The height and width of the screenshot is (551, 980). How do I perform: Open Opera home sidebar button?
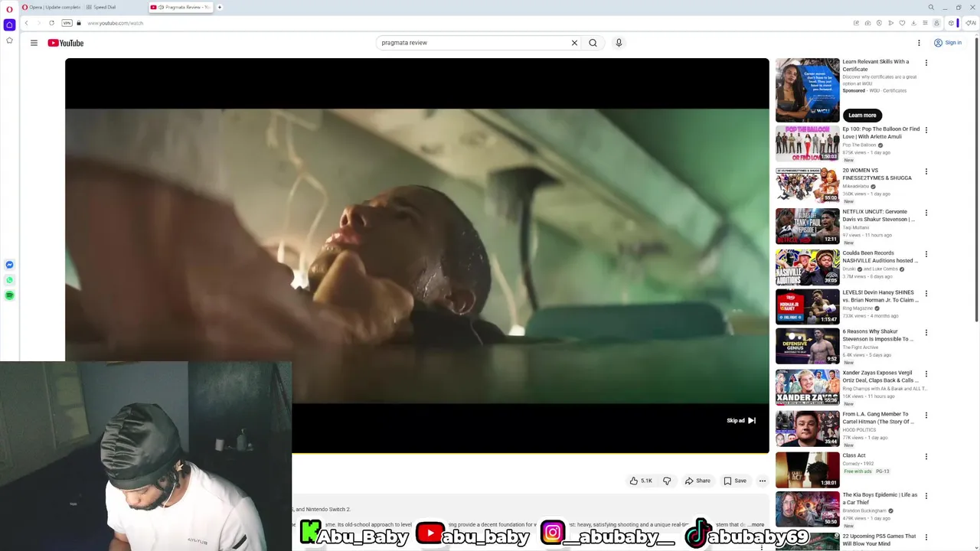coord(9,24)
